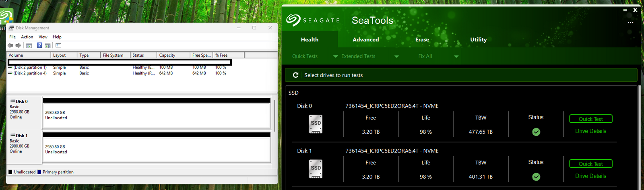Click the green status checkmark for Disk 0

point(536,132)
